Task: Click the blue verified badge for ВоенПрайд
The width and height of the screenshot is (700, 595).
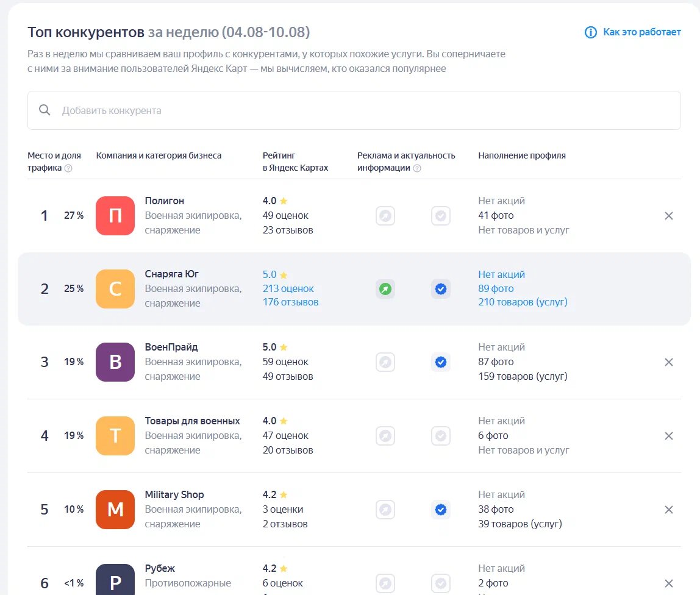Action: pyautogui.click(x=441, y=362)
